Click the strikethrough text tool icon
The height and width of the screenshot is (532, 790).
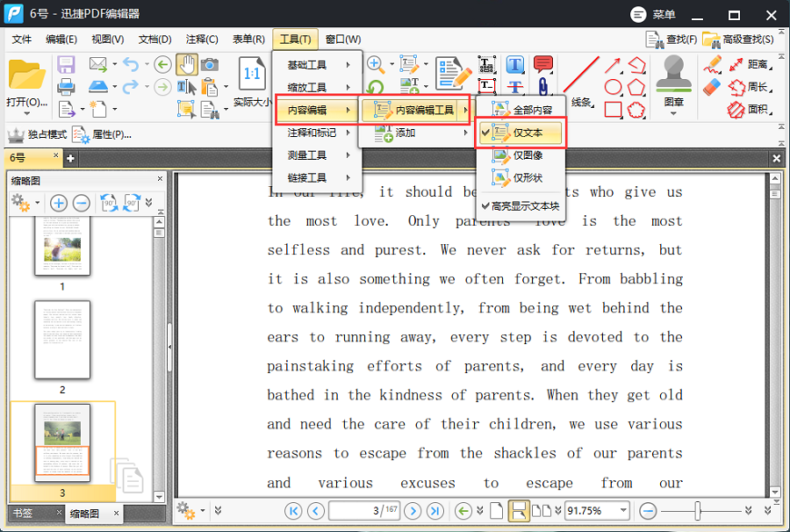pos(515,87)
